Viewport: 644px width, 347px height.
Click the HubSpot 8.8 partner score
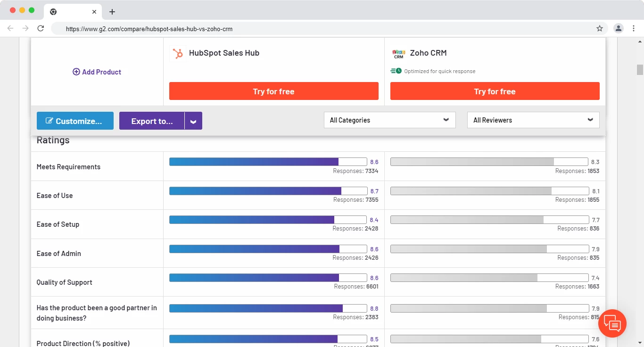374,308
